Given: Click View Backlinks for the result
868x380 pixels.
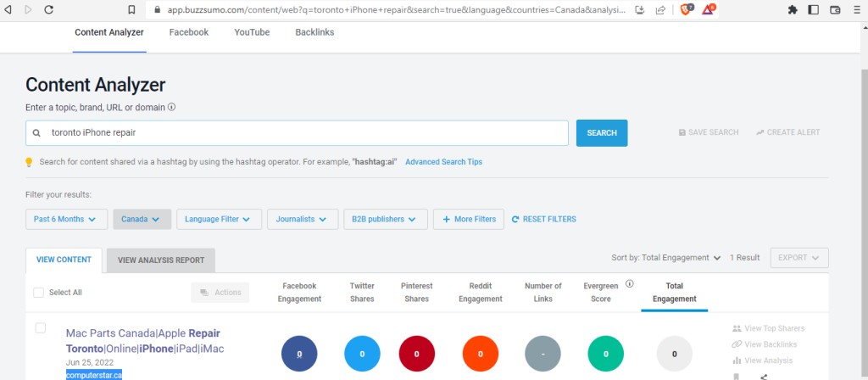Looking at the screenshot, I should [765, 344].
